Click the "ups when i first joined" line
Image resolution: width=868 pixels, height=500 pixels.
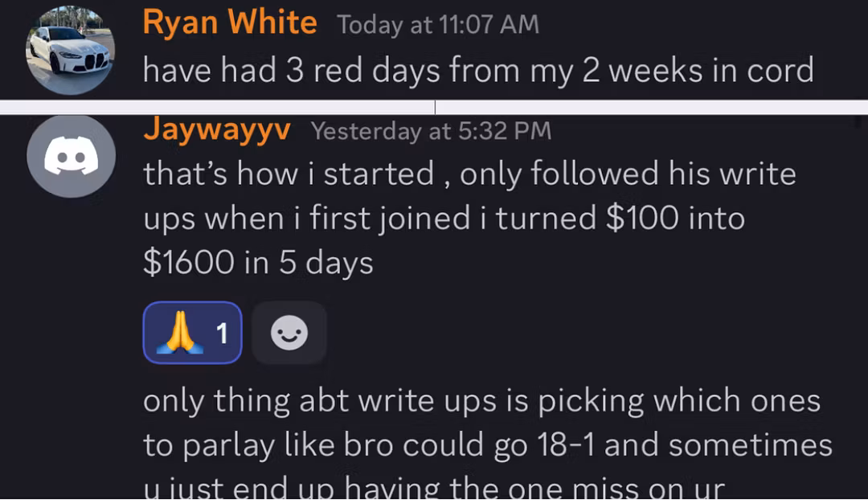(444, 218)
